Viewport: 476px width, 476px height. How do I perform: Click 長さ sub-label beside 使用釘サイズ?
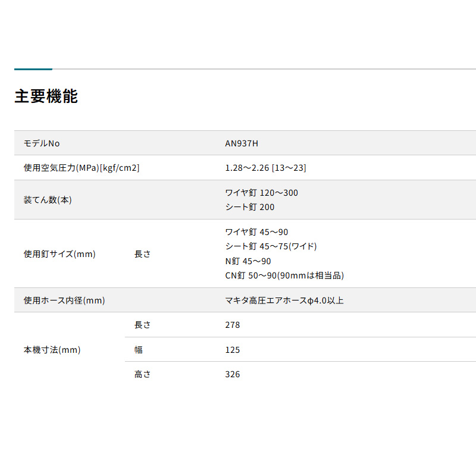143,254
